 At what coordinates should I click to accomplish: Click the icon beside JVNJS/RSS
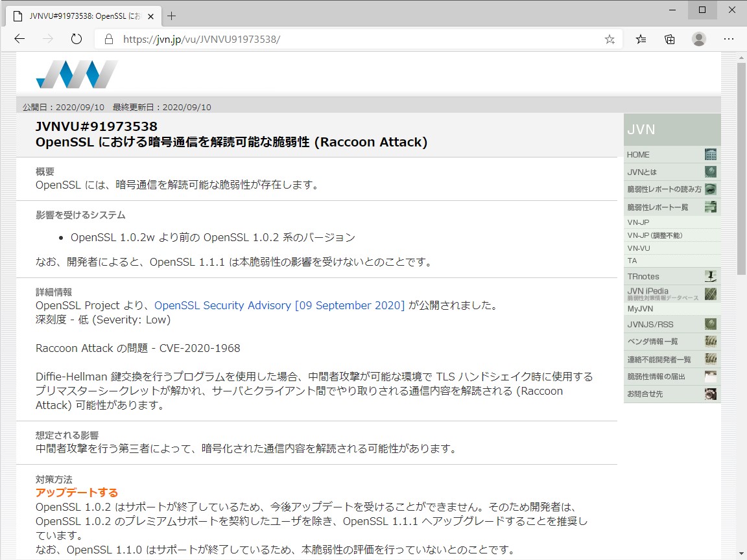coord(710,324)
